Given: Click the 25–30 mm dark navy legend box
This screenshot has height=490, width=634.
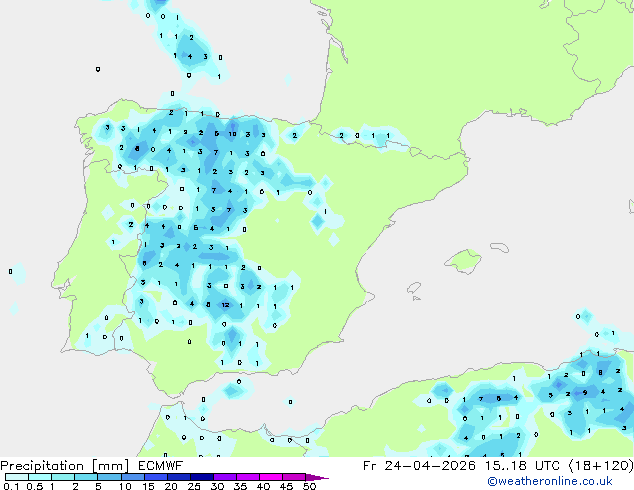Looking at the screenshot, I should tap(202, 477).
